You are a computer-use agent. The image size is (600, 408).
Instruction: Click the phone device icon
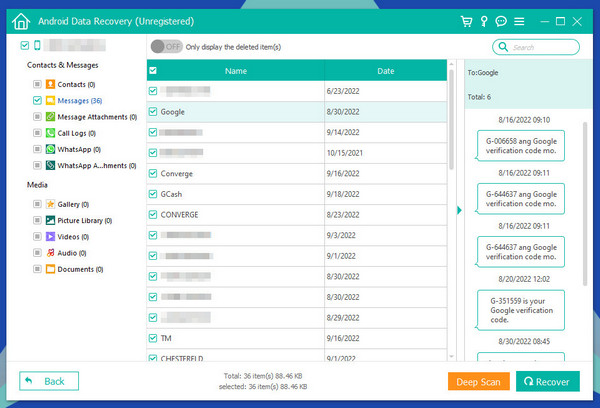tap(37, 45)
